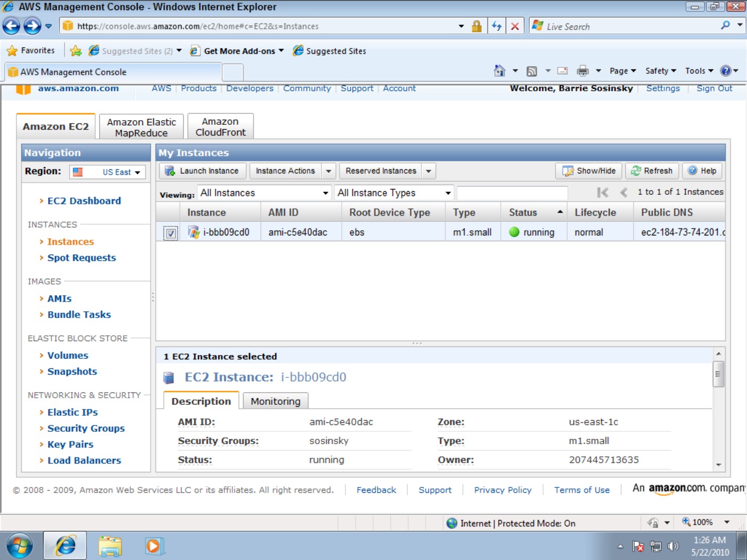The height and width of the screenshot is (560, 747).
Task: Click the instance filter search field
Action: click(x=512, y=193)
